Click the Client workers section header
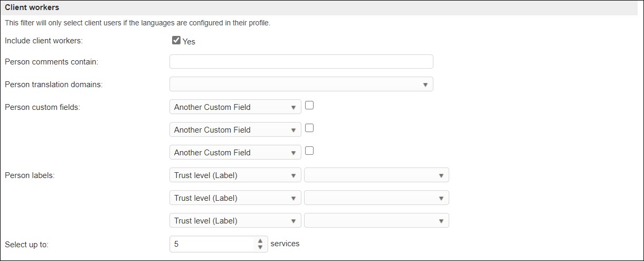Screen dimensions: 644x261 (x=32, y=8)
